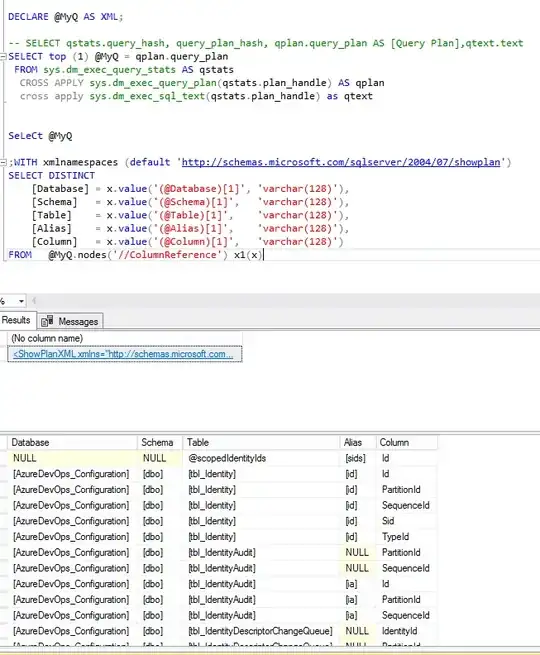
Task: Click the Table column header
Action: click(x=261, y=442)
